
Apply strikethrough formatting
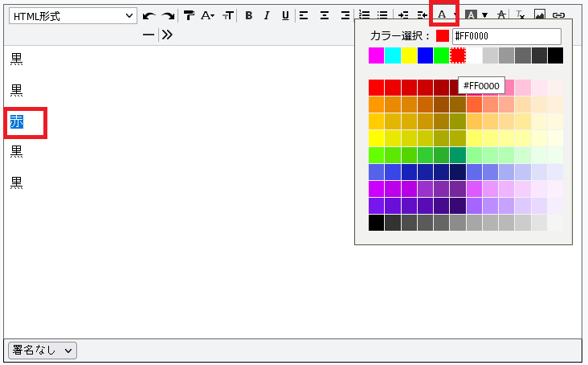pyautogui.click(x=501, y=15)
